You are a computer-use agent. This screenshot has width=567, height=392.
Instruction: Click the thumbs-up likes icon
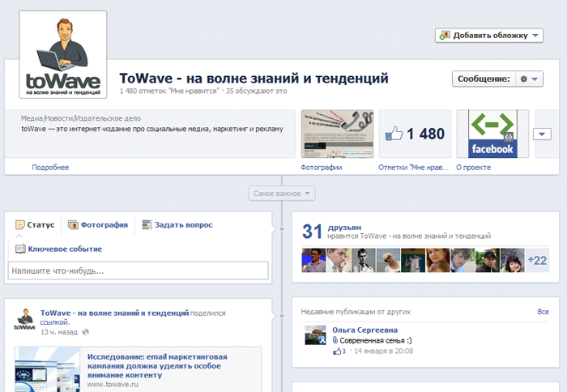point(394,134)
